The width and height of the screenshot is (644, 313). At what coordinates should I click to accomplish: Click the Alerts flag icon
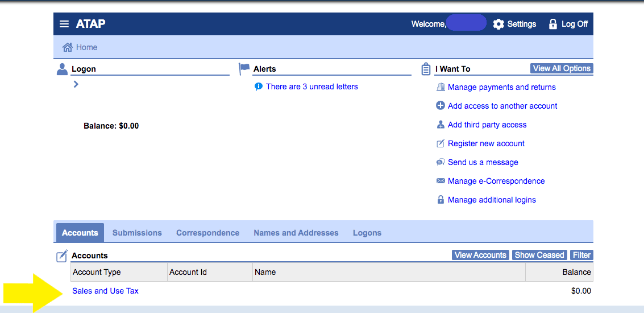click(x=244, y=69)
